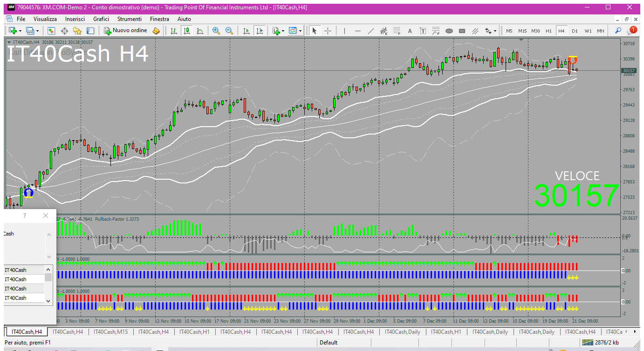Switch to D1 timeframe
The height and width of the screenshot is (351, 644).
click(x=575, y=31)
